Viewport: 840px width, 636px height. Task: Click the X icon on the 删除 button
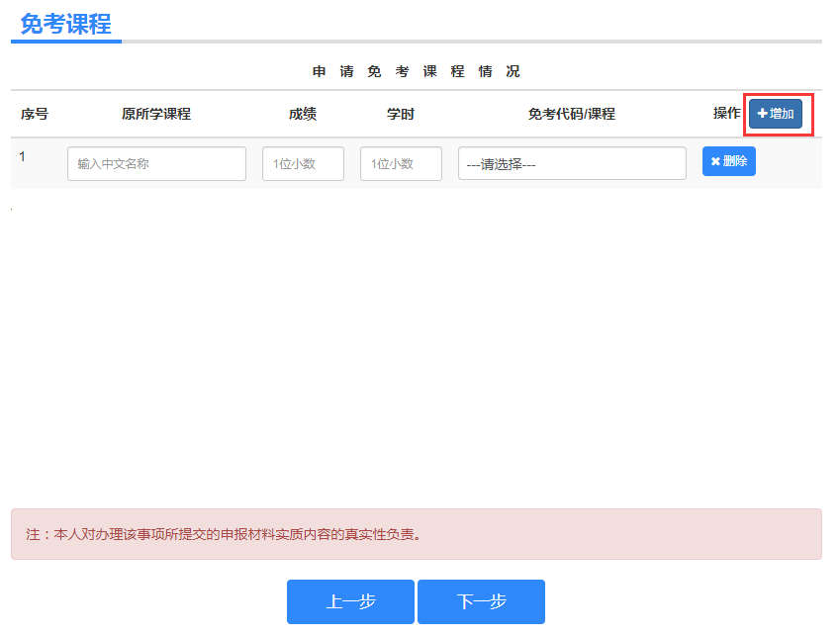pyautogui.click(x=715, y=161)
